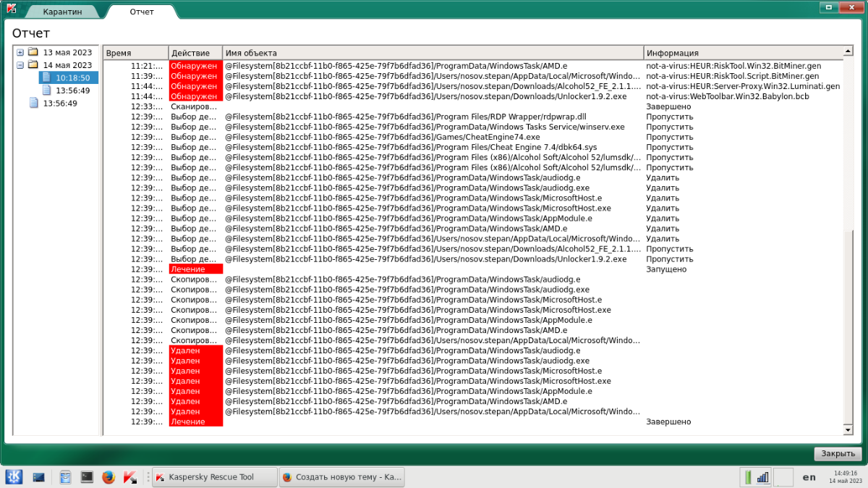Screen dimensions: 868x488
Task: Collapse the 14 мая 2023 tree node
Action: click(x=20, y=65)
